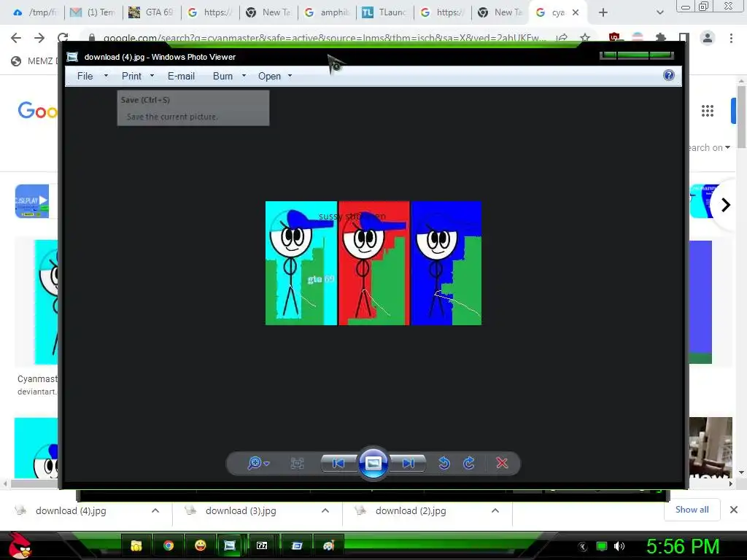This screenshot has width=747, height=560.
Task: Open download (2).jpg in downloads bar
Action: (x=411, y=510)
